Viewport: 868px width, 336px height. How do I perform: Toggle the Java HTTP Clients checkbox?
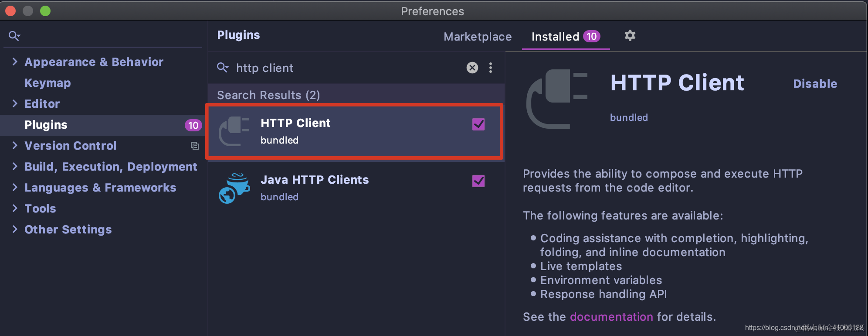[478, 181]
